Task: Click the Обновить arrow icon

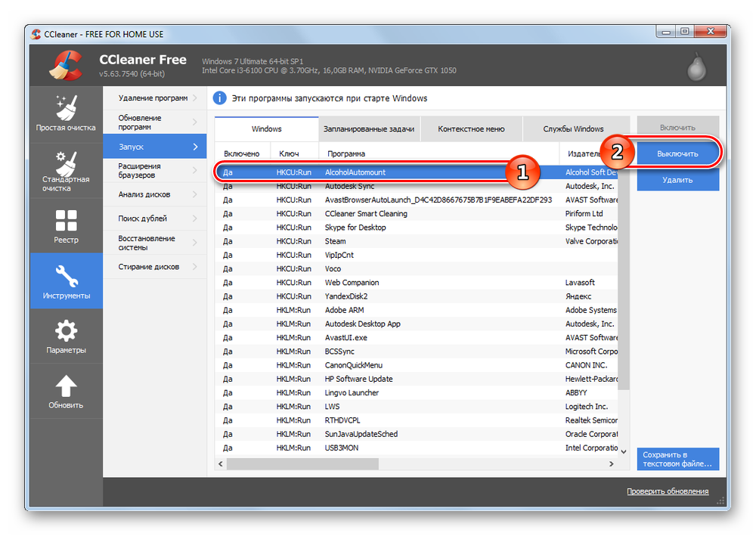Action: click(x=66, y=386)
